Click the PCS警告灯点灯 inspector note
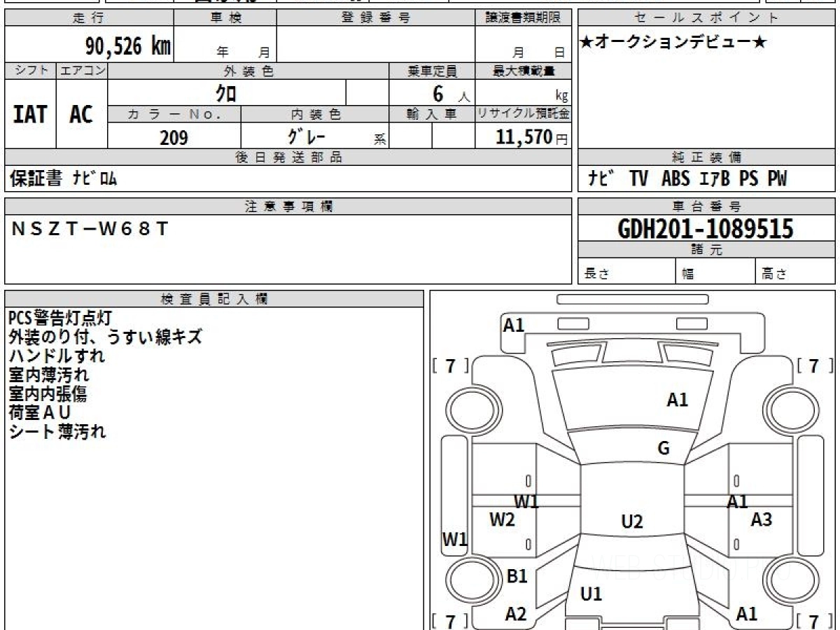This screenshot has width=840, height=630. 60,318
